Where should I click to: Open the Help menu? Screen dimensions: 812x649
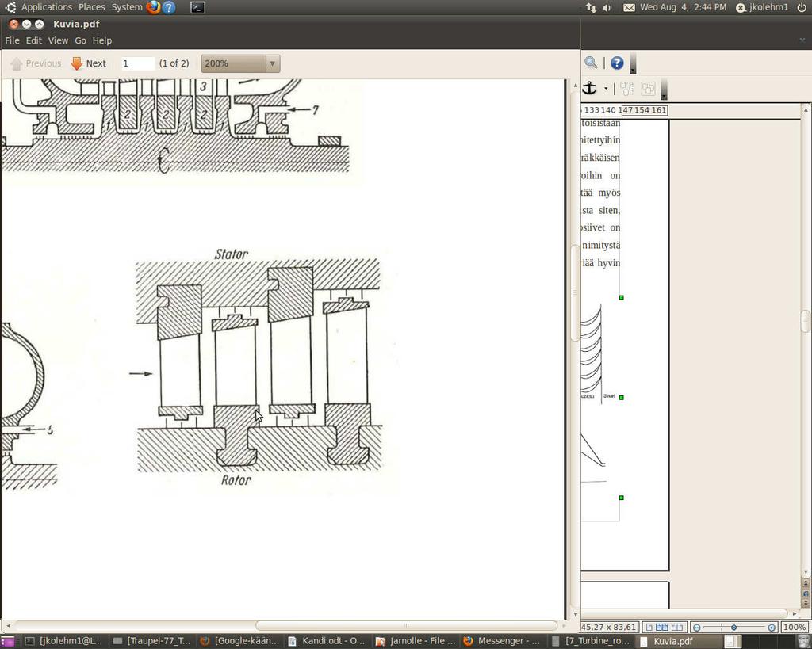(x=102, y=40)
